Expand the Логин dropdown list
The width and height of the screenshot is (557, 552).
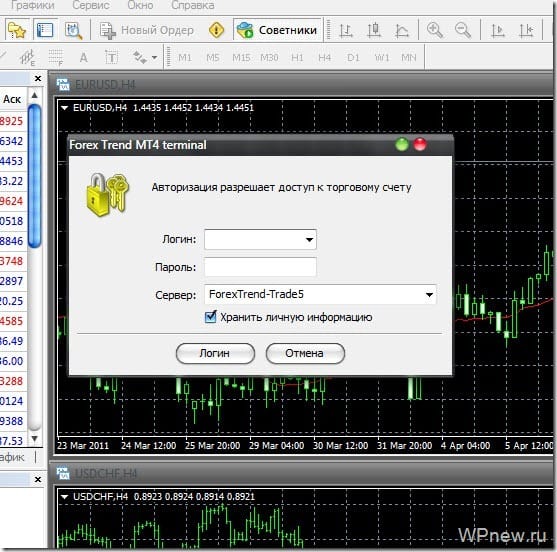309,239
